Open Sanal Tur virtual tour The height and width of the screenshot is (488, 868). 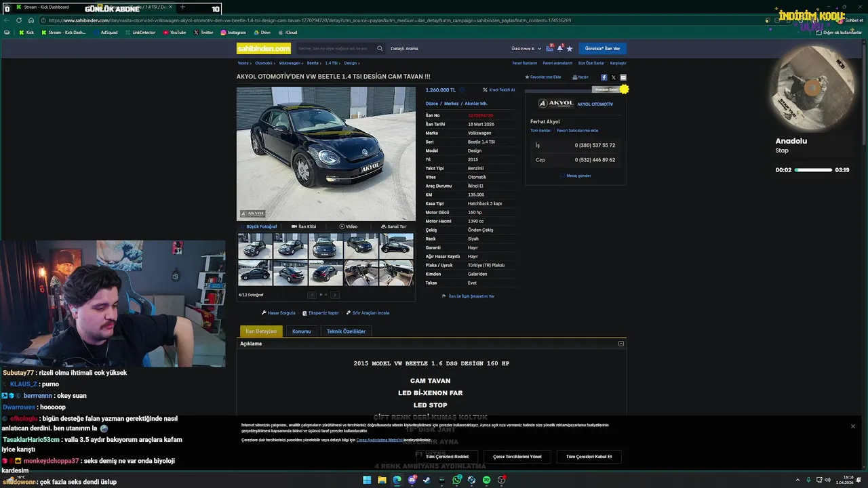(x=393, y=226)
